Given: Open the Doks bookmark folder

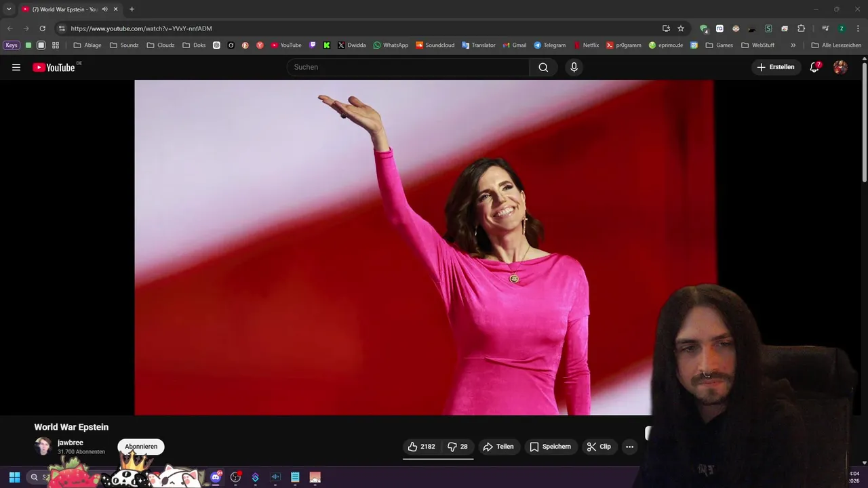Looking at the screenshot, I should pos(194,45).
